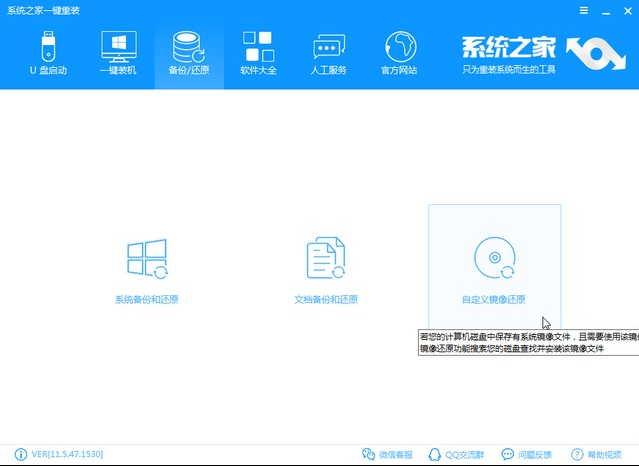Open the 帮助视频 help video link
639x466 pixels.
(x=604, y=455)
